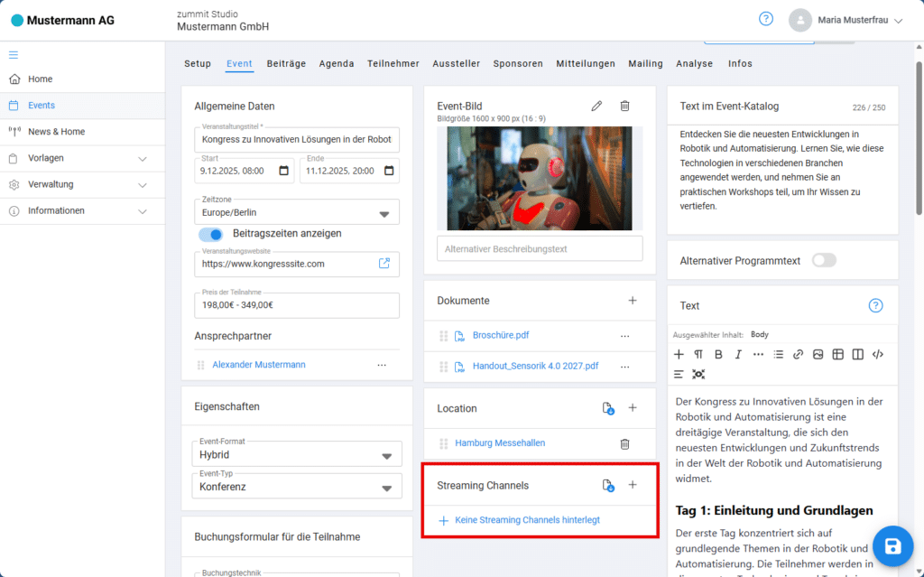Viewport: 924px width, 577px height.
Task: Open the Broschüre.pdf document link
Action: 501,335
